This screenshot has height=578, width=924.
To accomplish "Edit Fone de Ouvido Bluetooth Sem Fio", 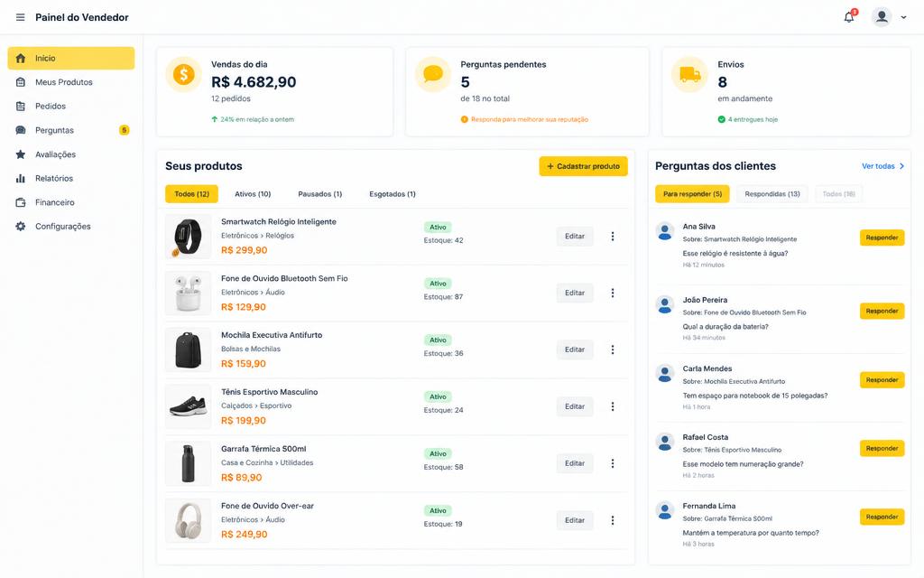I will click(x=575, y=294).
